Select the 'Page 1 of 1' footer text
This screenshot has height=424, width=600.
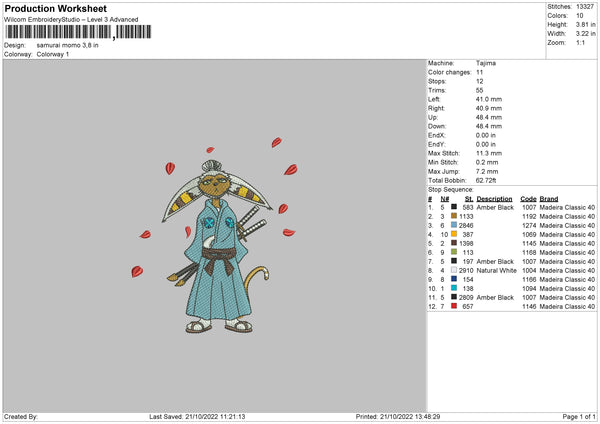tap(579, 416)
